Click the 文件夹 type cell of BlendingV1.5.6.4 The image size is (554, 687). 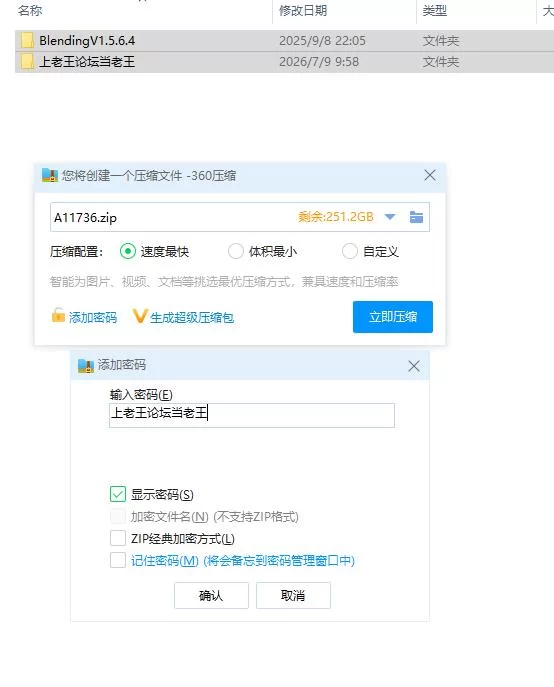440,41
